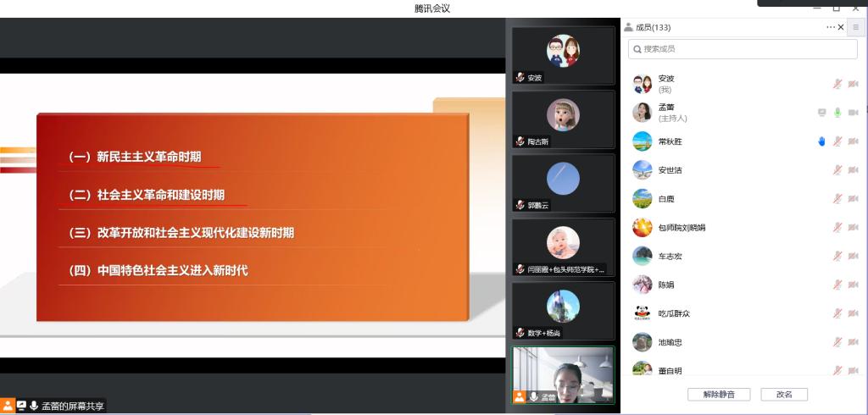Image resolution: width=868 pixels, height=415 pixels.
Task: Click the 改名 rename button
Action: (x=783, y=394)
